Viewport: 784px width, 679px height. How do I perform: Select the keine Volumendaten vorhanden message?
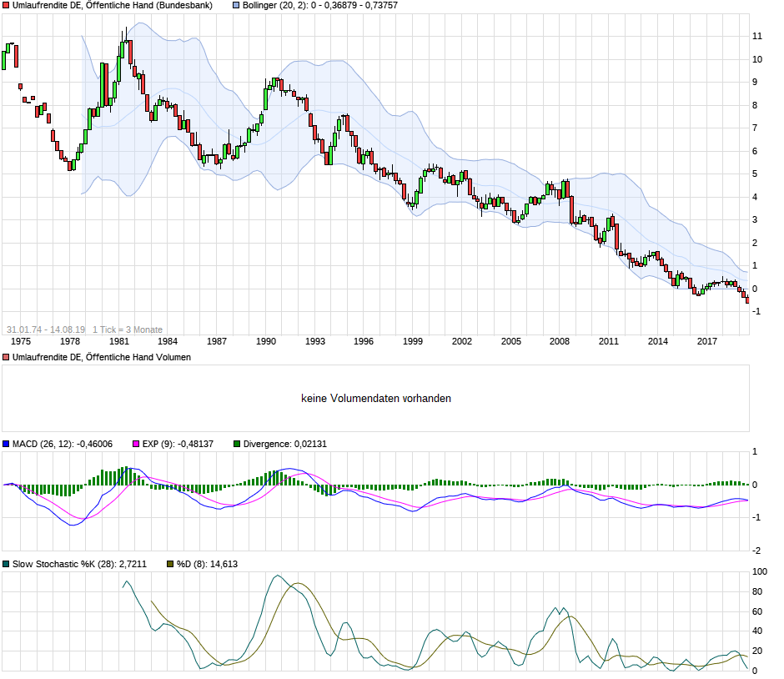coord(377,399)
